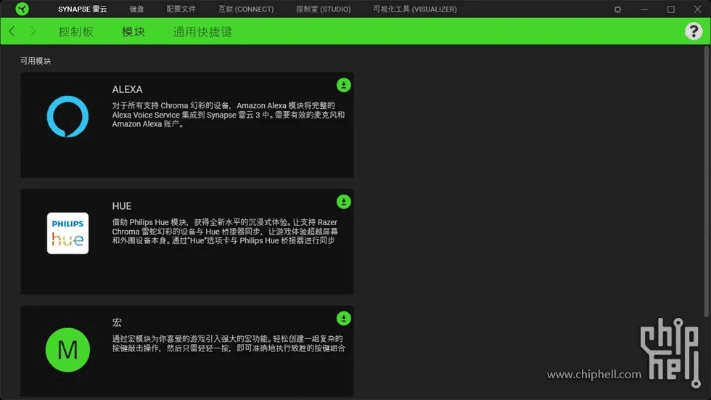Open the 控制室 (STUDIO) menu
This screenshot has width=711, height=400.
[x=323, y=9]
